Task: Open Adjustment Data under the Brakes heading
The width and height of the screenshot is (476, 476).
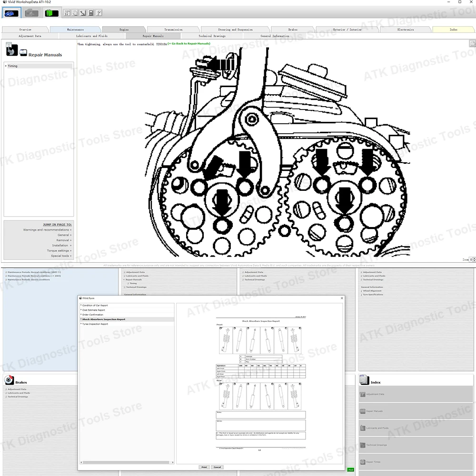Action: click(x=17, y=389)
